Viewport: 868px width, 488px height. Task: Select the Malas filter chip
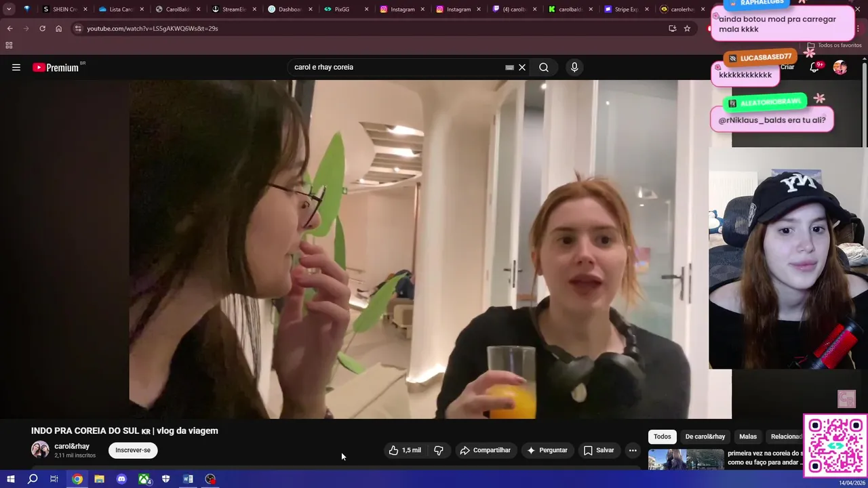coord(748,436)
